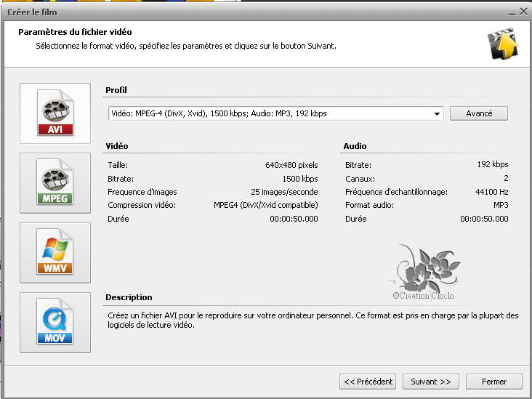Viewport: 532px width, 399px height.
Task: Select the AVI output format icon
Action: pos(55,113)
